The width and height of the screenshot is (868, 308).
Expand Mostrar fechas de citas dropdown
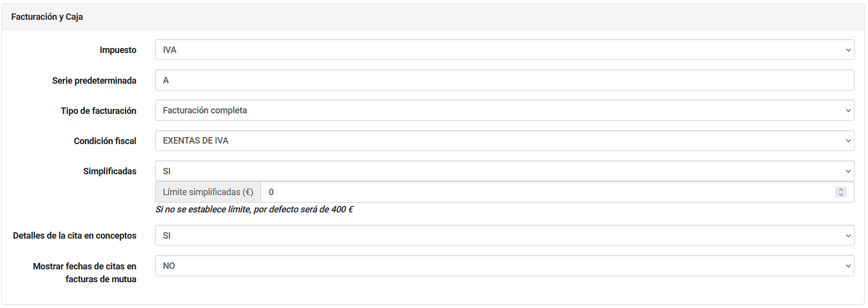(x=504, y=266)
